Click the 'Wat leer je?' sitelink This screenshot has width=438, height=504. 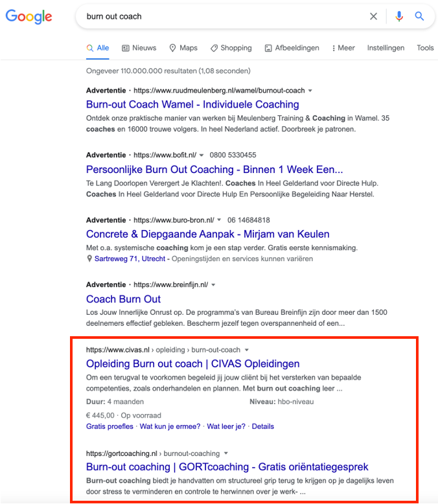pos(226,426)
